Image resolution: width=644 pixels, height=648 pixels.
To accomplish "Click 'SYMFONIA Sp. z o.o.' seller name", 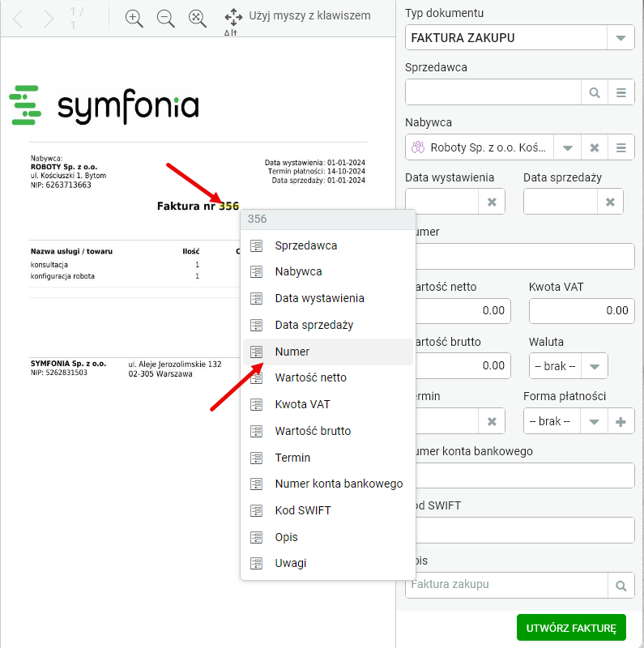I will (68, 364).
